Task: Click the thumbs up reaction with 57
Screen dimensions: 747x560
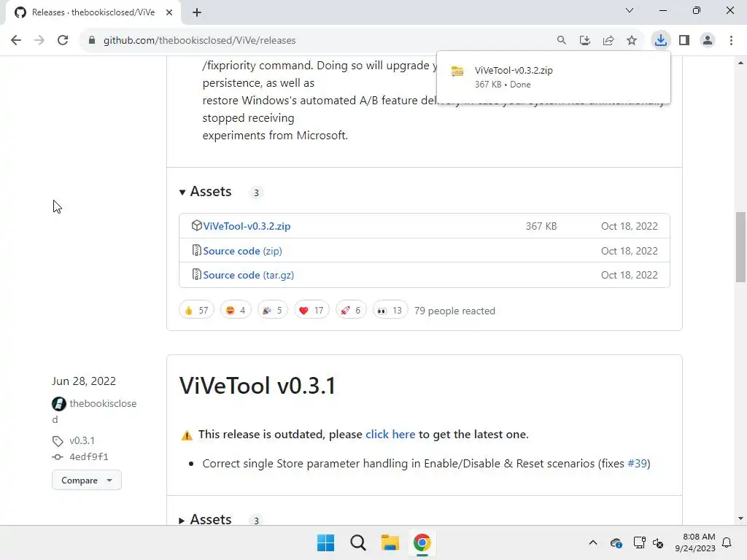Action: coord(196,311)
